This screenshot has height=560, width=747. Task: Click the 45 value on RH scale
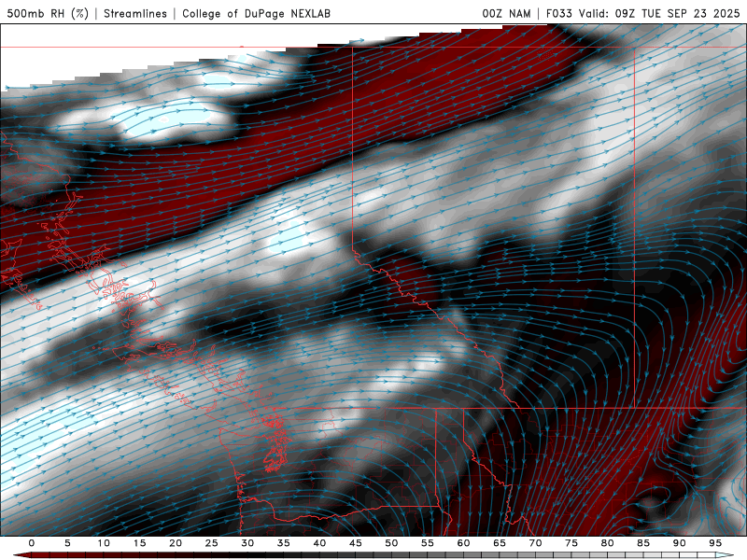[x=356, y=543]
